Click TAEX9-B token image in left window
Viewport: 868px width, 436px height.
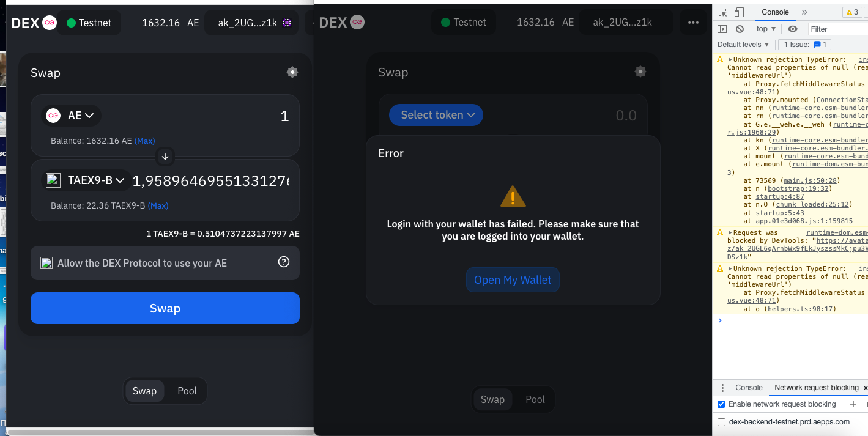[x=53, y=180]
